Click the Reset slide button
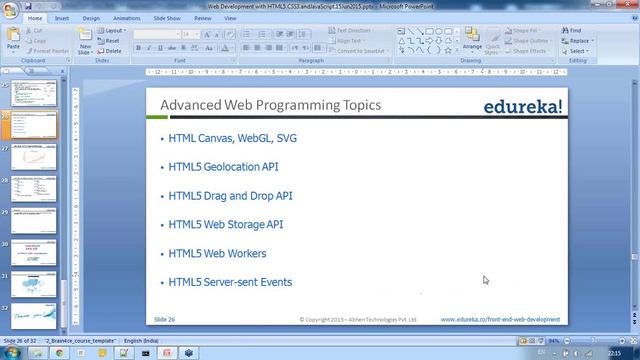This screenshot has width=640, height=360. point(109,41)
